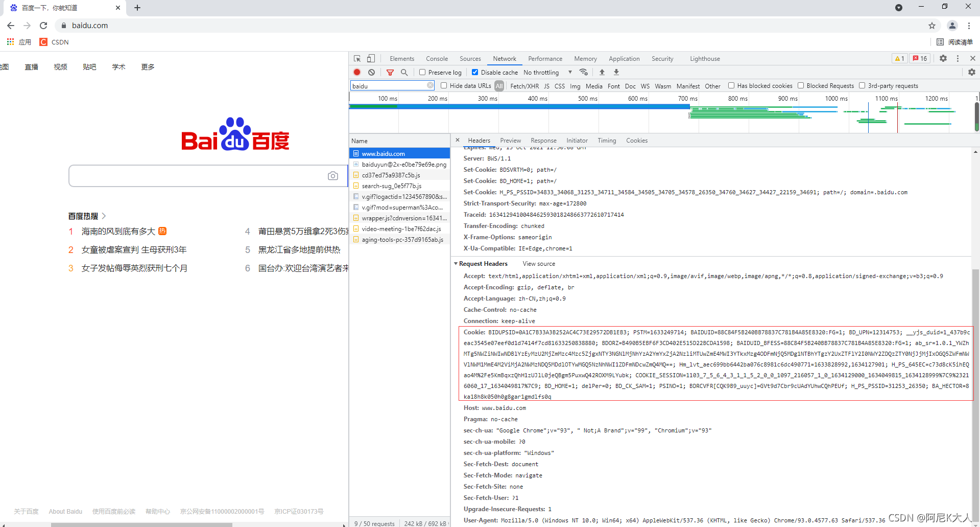Select the www.baidu.com request row
This screenshot has width=980, height=527.
(399, 153)
